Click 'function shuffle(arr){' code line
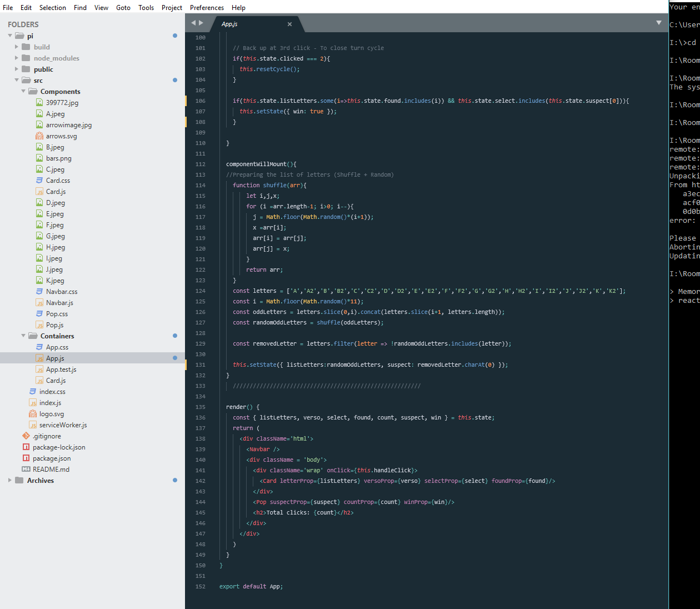The image size is (700, 609). (x=269, y=185)
